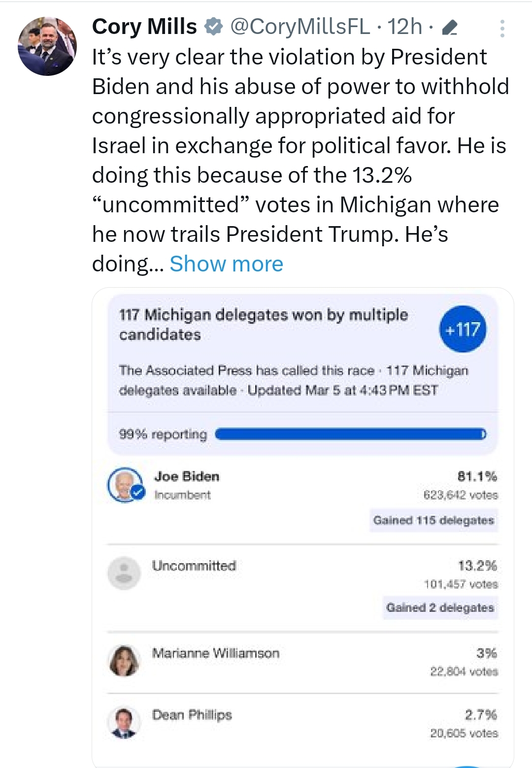
Task: Click Marianne Williamson's candidate photo
Action: 124,660
